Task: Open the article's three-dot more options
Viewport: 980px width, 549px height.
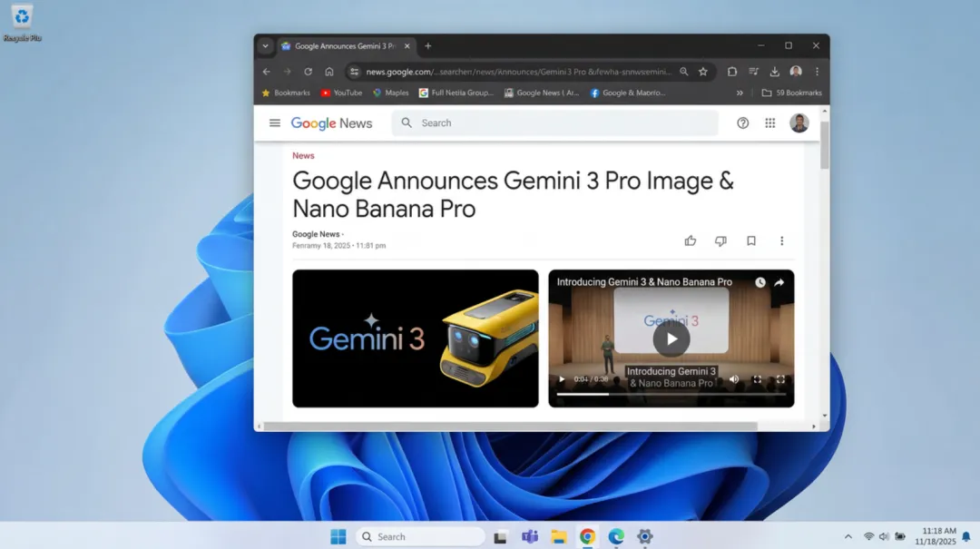Action: coord(781,241)
